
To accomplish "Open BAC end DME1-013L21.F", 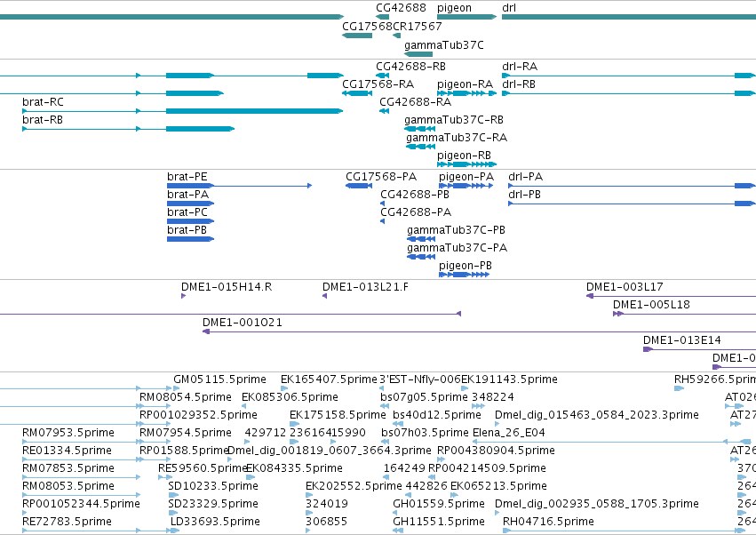I will pyautogui.click(x=365, y=287).
